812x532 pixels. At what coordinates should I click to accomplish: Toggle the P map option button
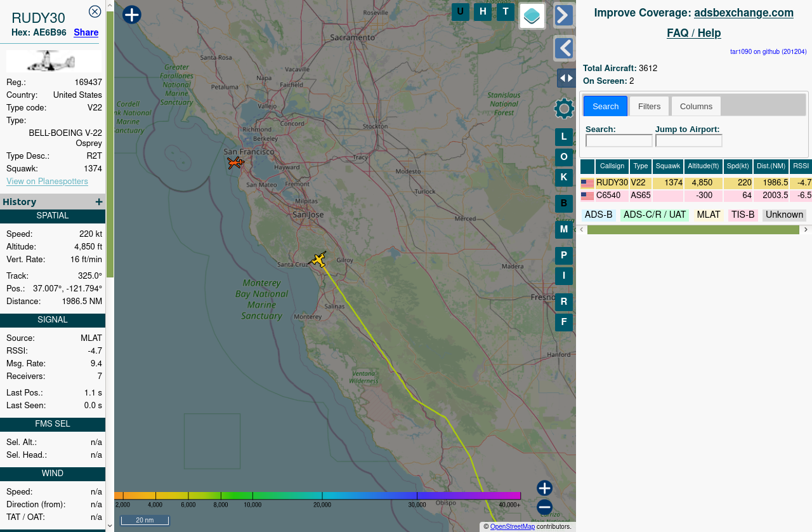pyautogui.click(x=564, y=256)
